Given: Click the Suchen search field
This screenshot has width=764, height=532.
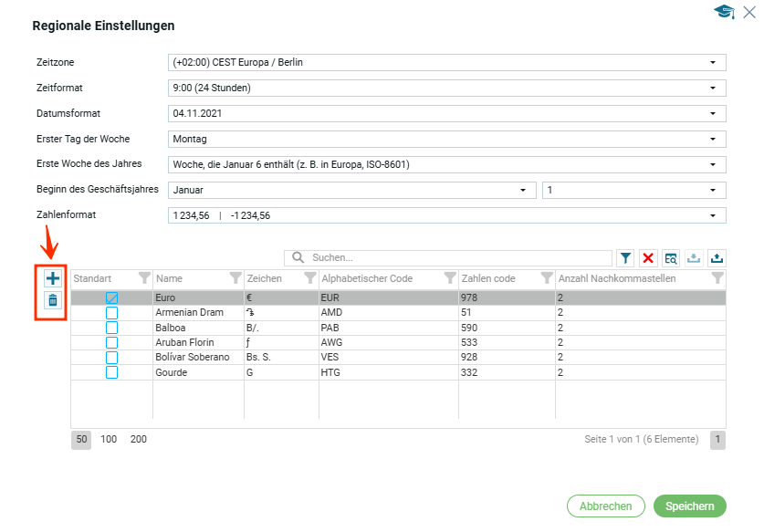Looking at the screenshot, I should (x=456, y=258).
